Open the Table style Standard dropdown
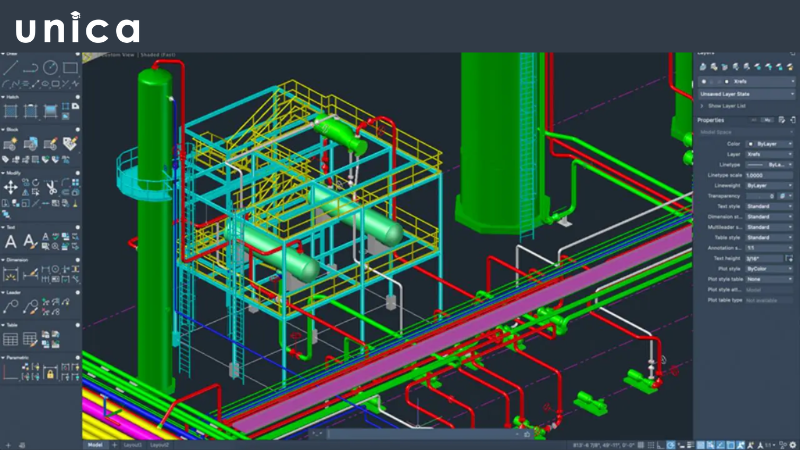 point(769,237)
